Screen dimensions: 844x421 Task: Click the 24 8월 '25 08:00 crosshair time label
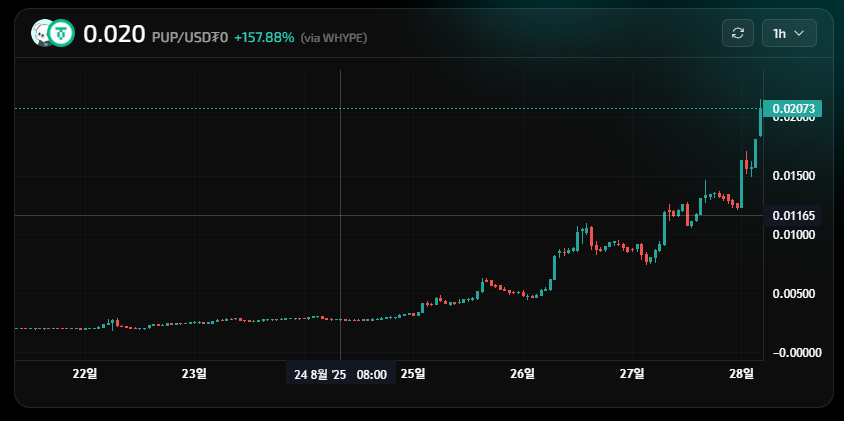coord(341,374)
